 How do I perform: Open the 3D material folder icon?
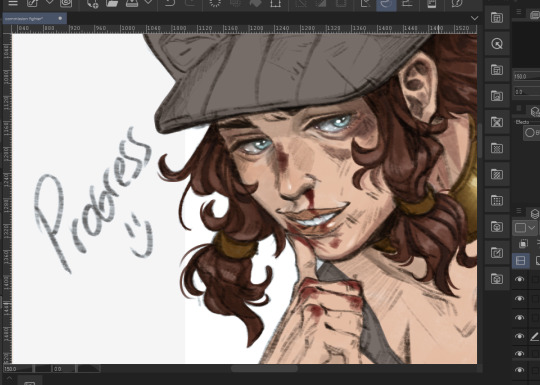point(497,227)
